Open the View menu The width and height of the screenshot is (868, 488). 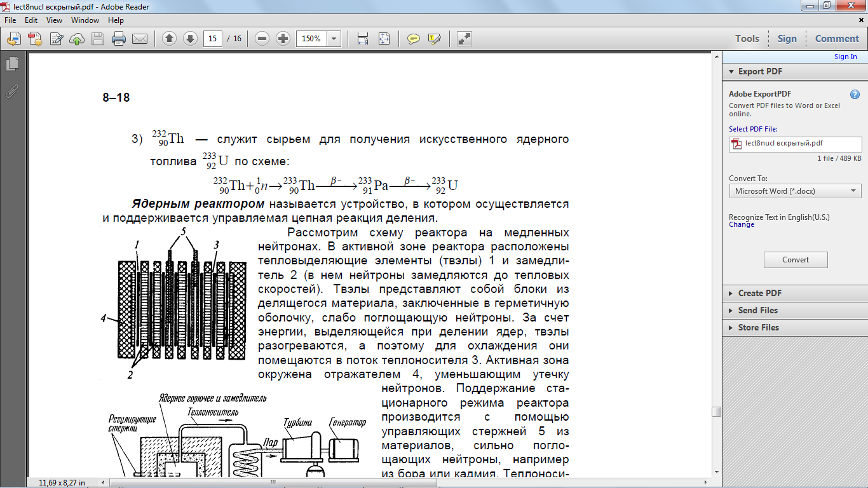(54, 20)
